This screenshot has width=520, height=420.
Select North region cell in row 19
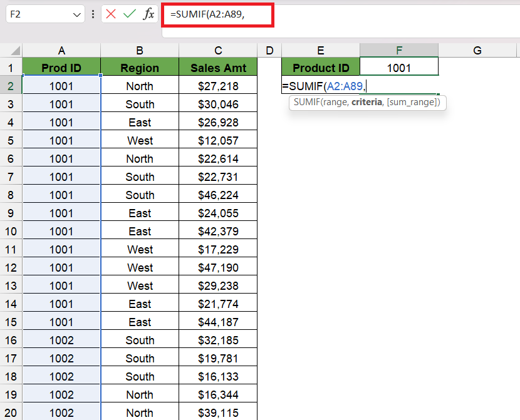pyautogui.click(x=140, y=394)
